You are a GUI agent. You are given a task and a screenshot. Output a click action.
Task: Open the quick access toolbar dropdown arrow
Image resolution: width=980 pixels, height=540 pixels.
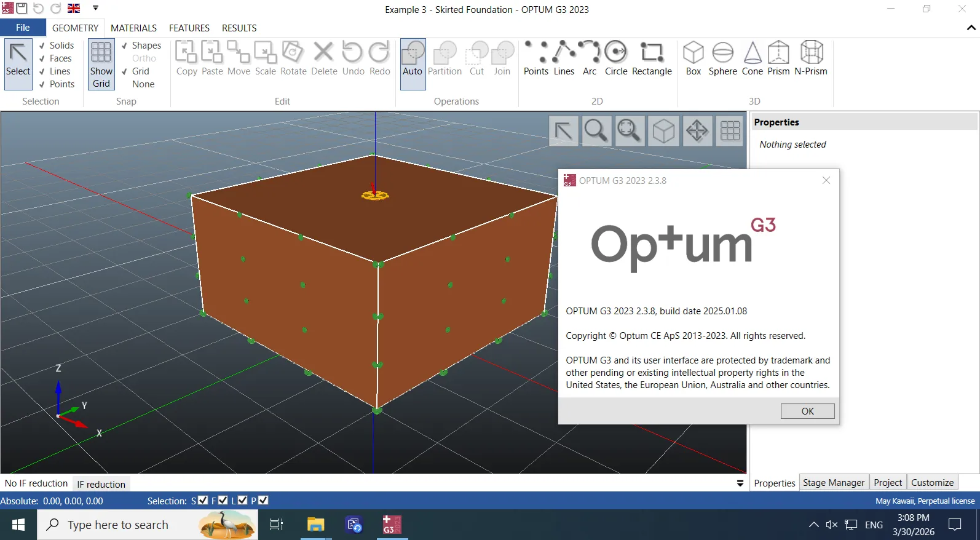(95, 8)
